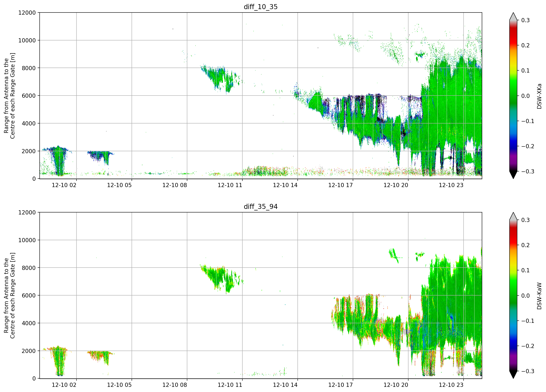Click '0.3' tick on DSW-KaW colorbar
546x392 pixels.
(x=526, y=220)
